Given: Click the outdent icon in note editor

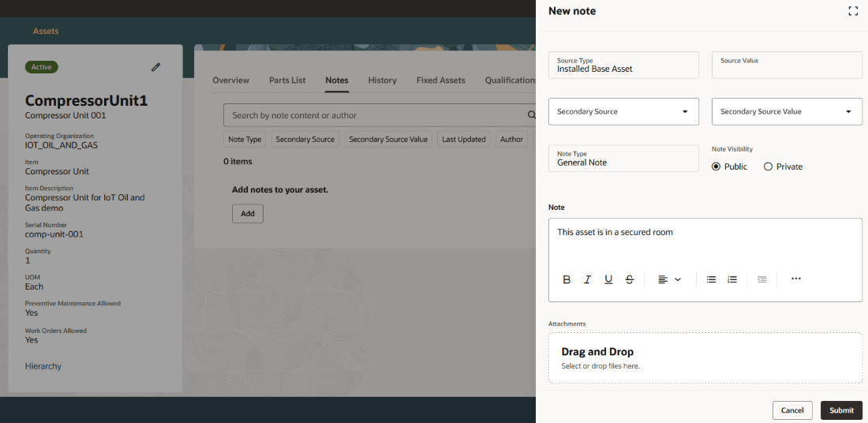Looking at the screenshot, I should [x=761, y=279].
